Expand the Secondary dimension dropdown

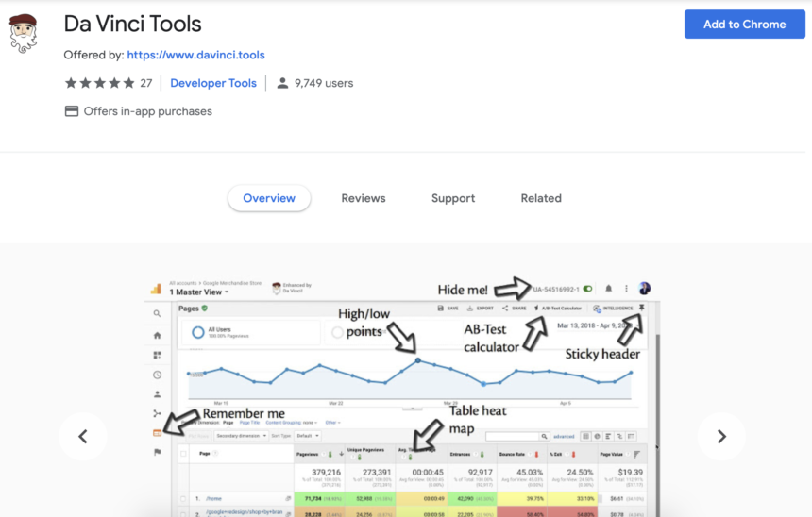click(x=240, y=436)
